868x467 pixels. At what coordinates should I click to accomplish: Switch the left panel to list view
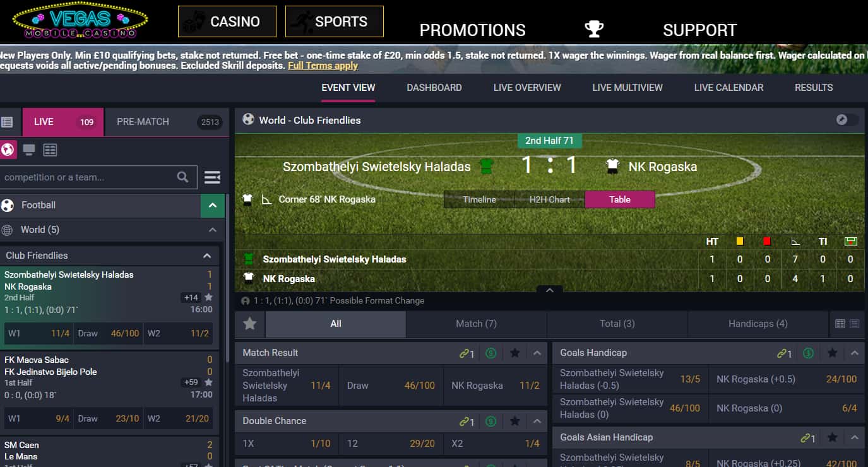pyautogui.click(x=7, y=122)
